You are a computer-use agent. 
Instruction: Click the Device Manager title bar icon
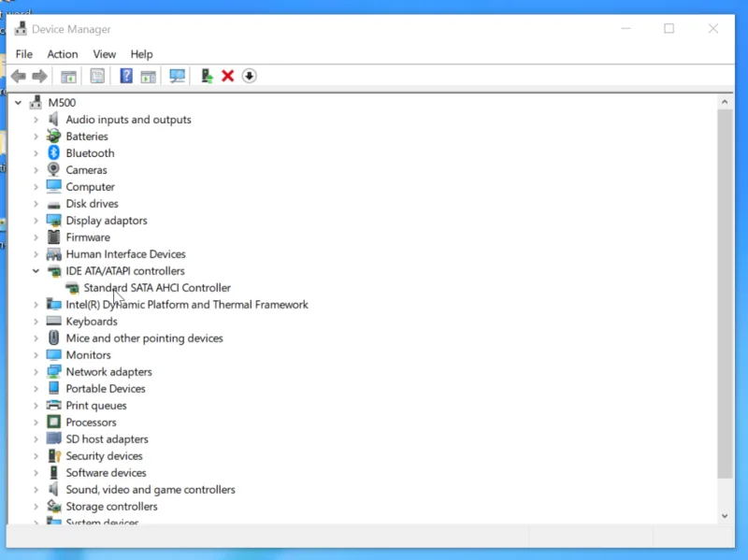tap(21, 29)
